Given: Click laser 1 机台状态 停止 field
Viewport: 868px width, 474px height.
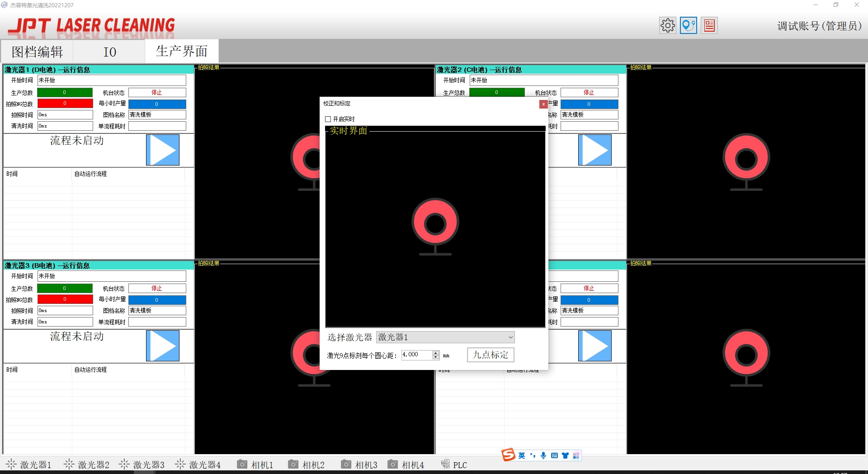Looking at the screenshot, I should tap(157, 92).
